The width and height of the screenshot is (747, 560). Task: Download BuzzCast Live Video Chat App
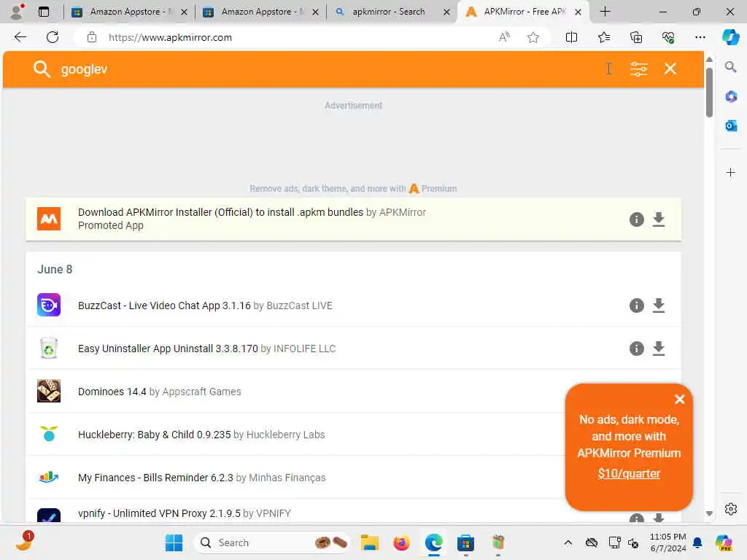tap(659, 306)
